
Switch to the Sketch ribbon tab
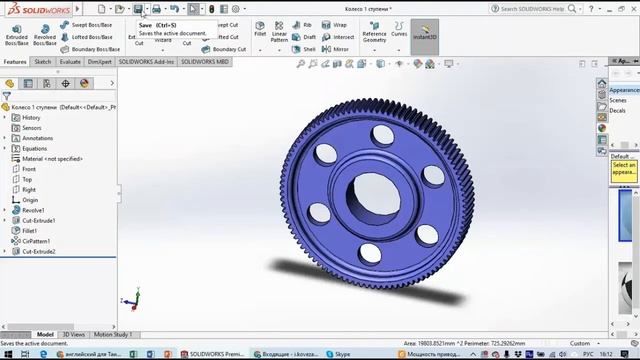[x=42, y=62]
